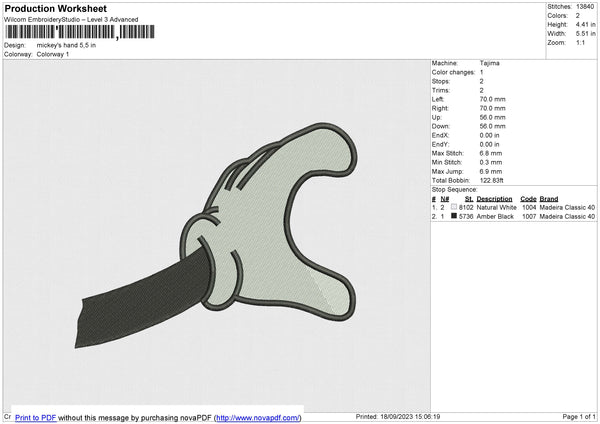Select thread code 1004

529,207
